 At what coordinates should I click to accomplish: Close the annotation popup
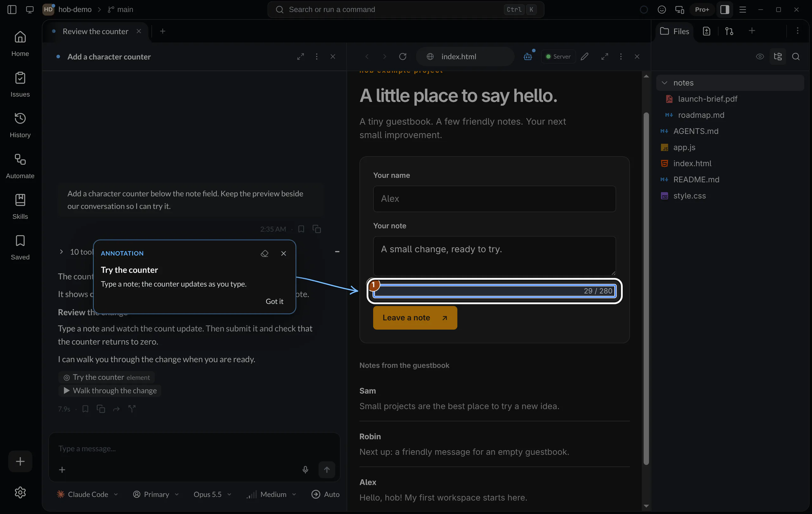click(x=284, y=253)
